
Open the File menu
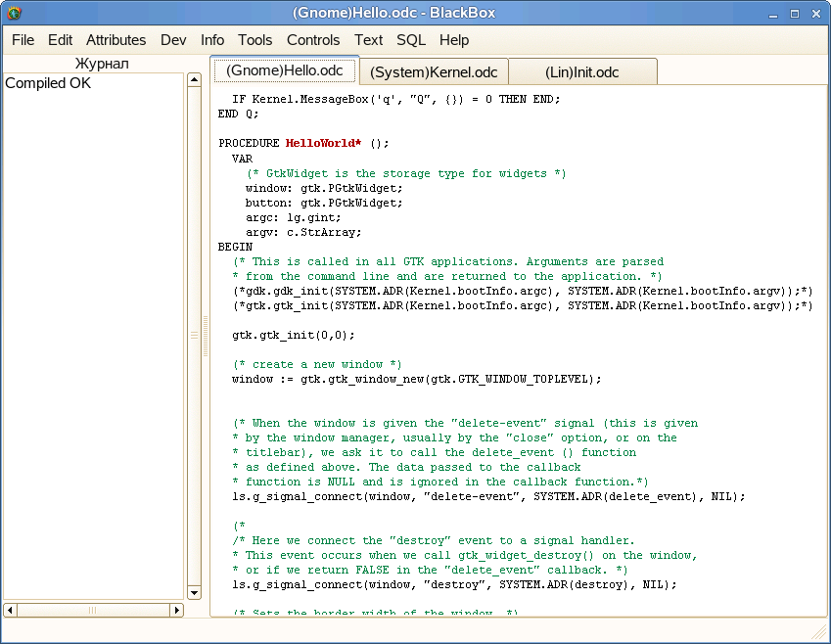(x=23, y=40)
